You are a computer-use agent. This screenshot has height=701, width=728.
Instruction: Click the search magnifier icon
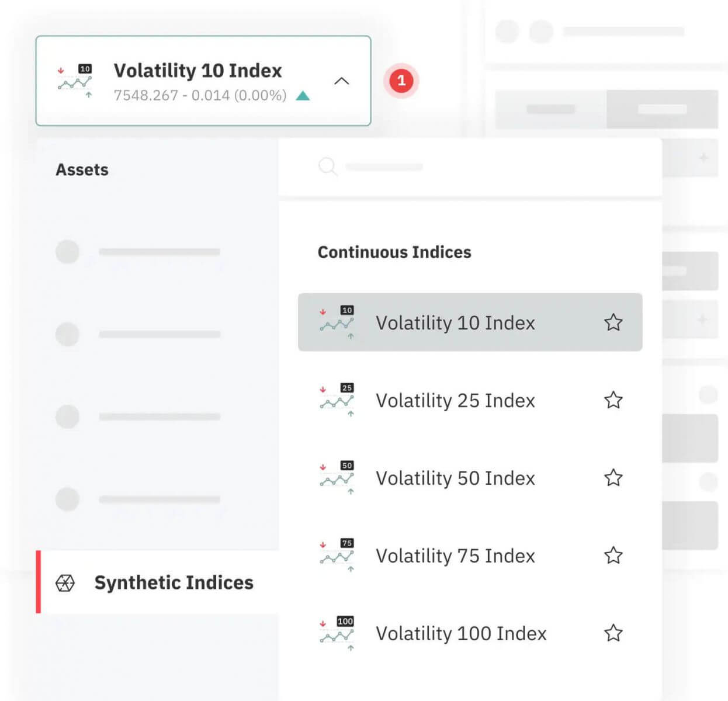point(328,166)
